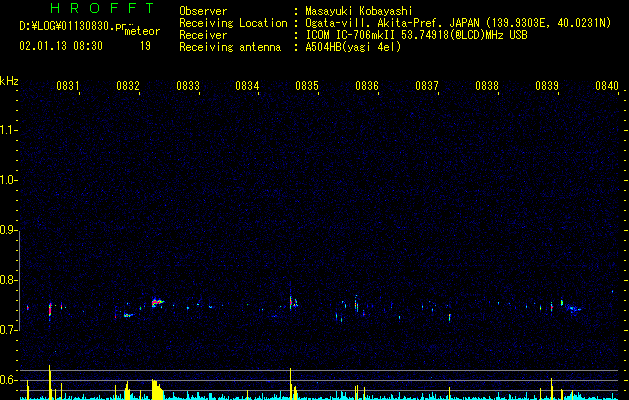Click the 1.0 kHz frequency axis label
Image resolution: width=629 pixels, height=400 pixels.
(x=9, y=180)
